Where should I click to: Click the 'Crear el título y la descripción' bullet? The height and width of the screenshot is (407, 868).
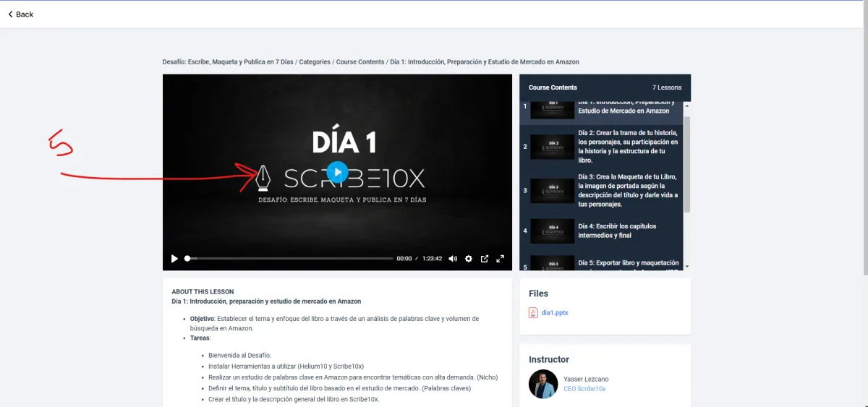click(293, 399)
